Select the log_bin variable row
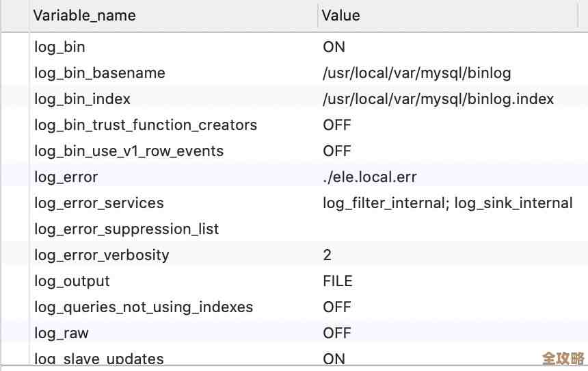 (x=60, y=47)
